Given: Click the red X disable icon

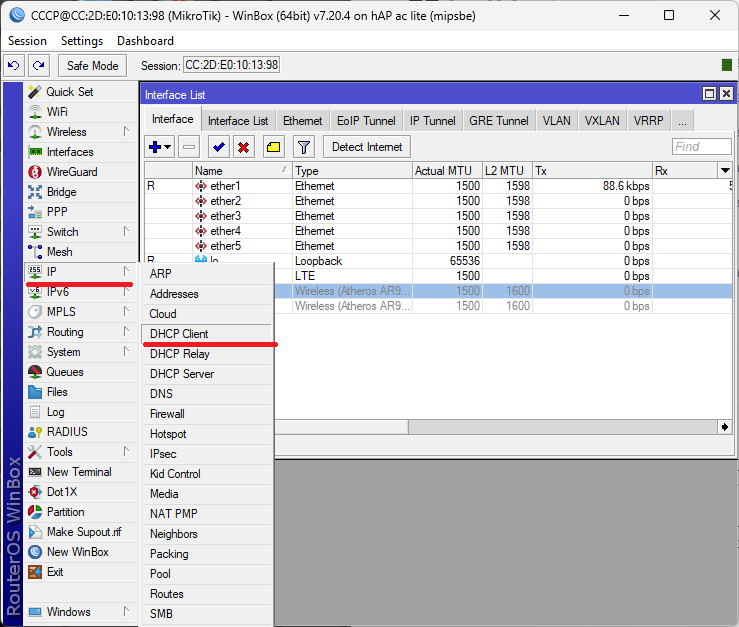Looking at the screenshot, I should 243,147.
